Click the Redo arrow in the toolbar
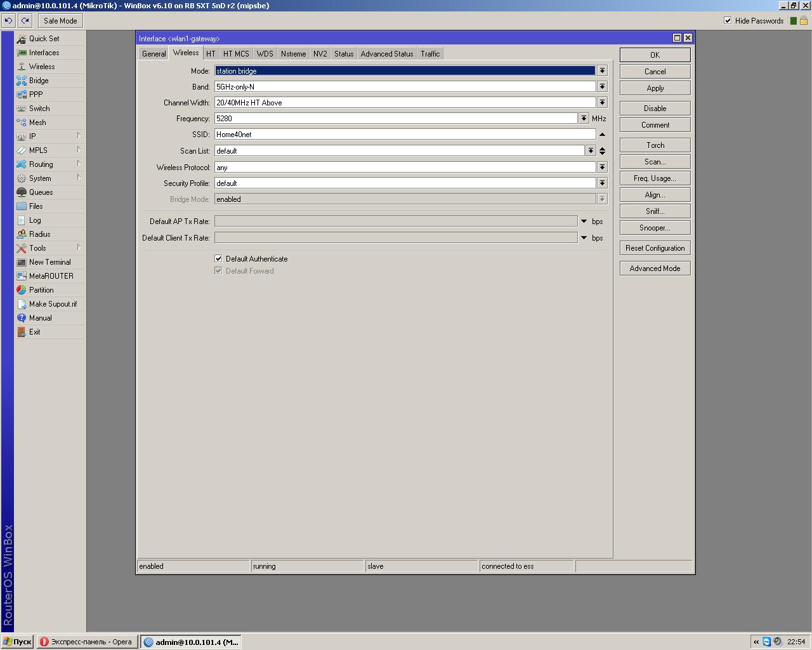812x650 pixels. coord(25,21)
